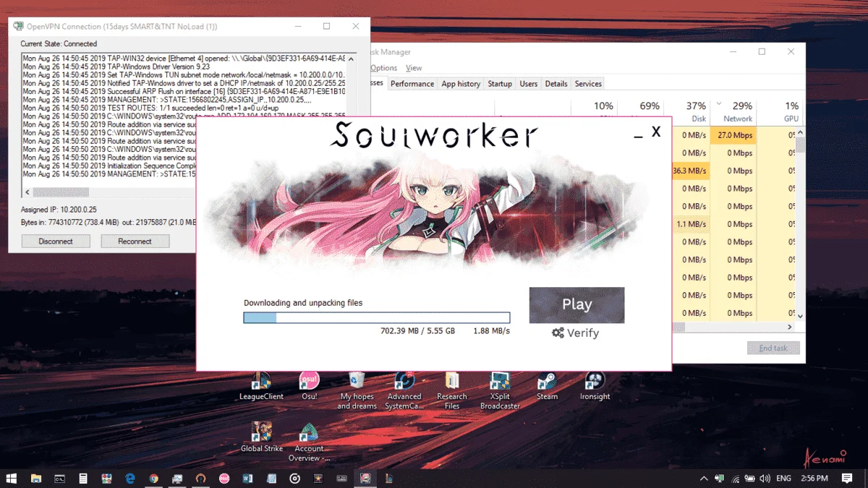The height and width of the screenshot is (488, 868).
Task: Go to the Details tab in Task Manager
Action: pos(556,84)
